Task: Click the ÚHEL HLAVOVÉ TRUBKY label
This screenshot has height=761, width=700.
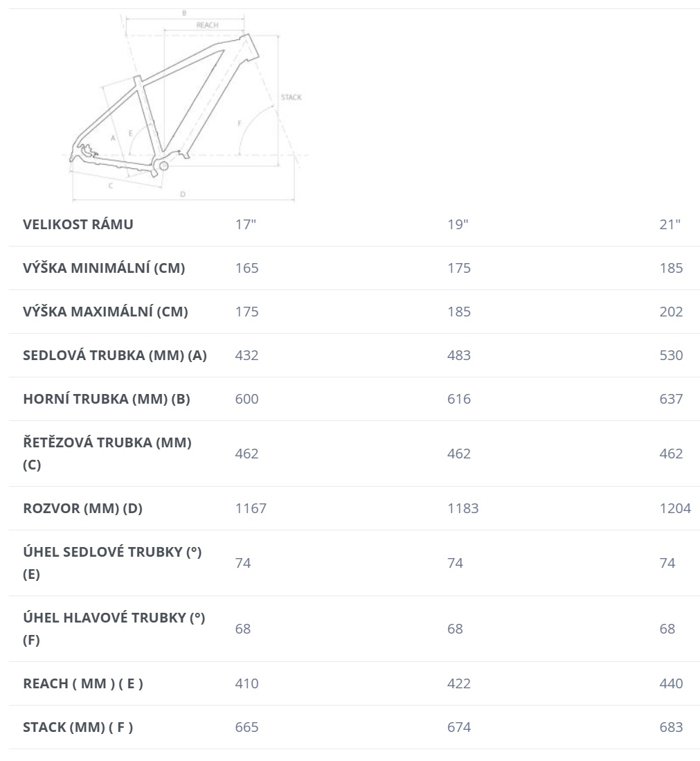Action: 114,629
